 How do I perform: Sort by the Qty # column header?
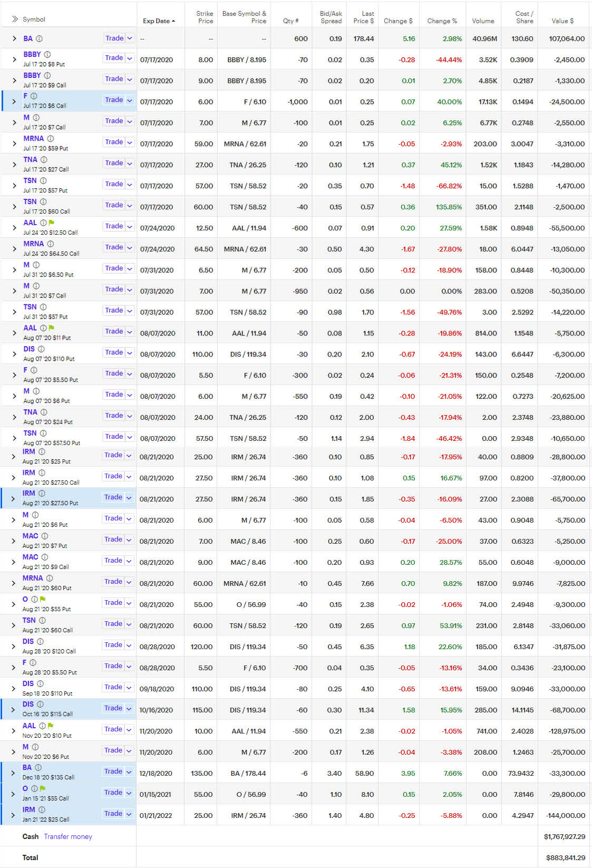click(290, 21)
